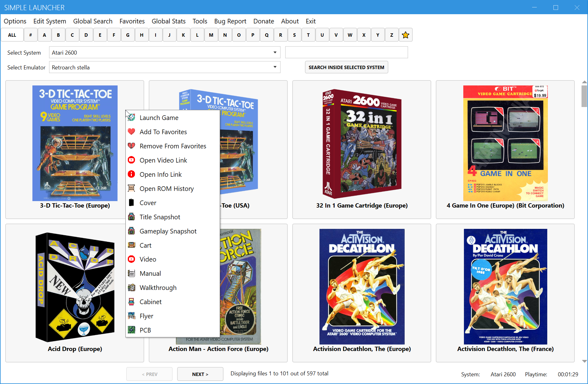Open the About menu

pyautogui.click(x=290, y=21)
